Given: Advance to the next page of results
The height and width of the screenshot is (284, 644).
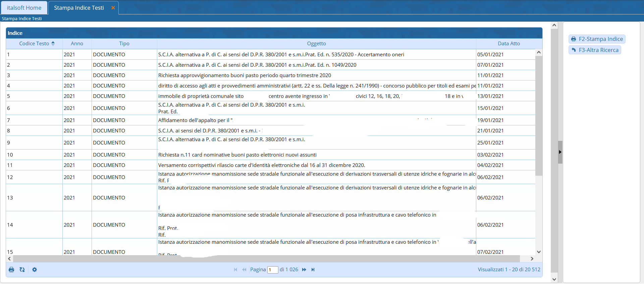Looking at the screenshot, I should click(304, 270).
